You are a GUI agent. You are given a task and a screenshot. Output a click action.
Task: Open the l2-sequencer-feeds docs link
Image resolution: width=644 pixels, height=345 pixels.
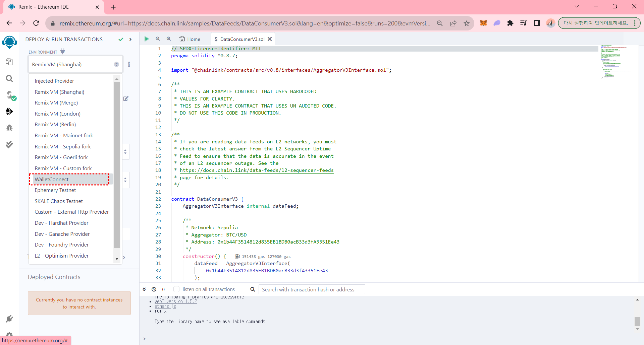[257, 170]
